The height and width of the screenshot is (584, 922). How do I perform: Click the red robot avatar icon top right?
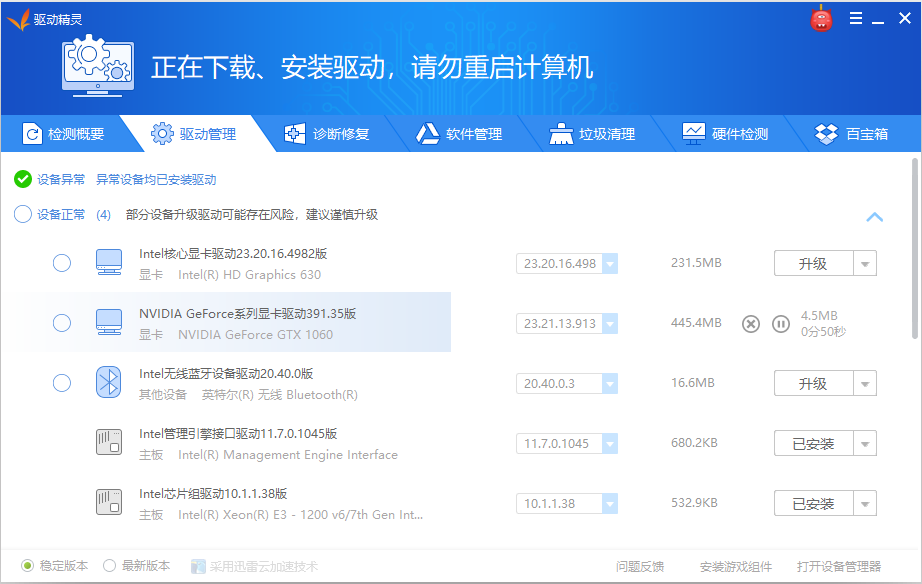tap(821, 18)
